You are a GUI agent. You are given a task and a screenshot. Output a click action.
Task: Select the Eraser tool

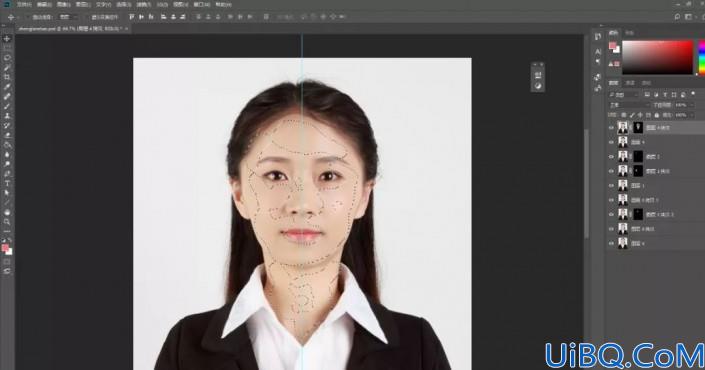[x=7, y=135]
